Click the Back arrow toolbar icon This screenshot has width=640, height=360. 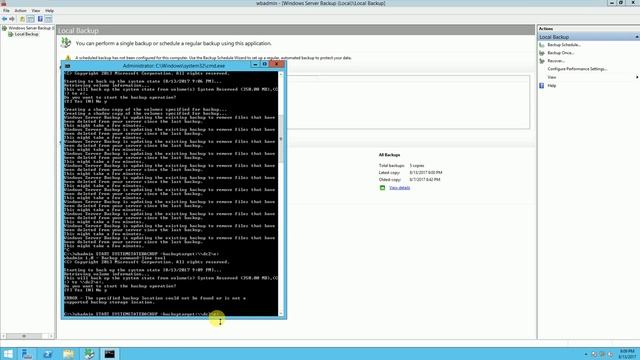pyautogui.click(x=4, y=19)
